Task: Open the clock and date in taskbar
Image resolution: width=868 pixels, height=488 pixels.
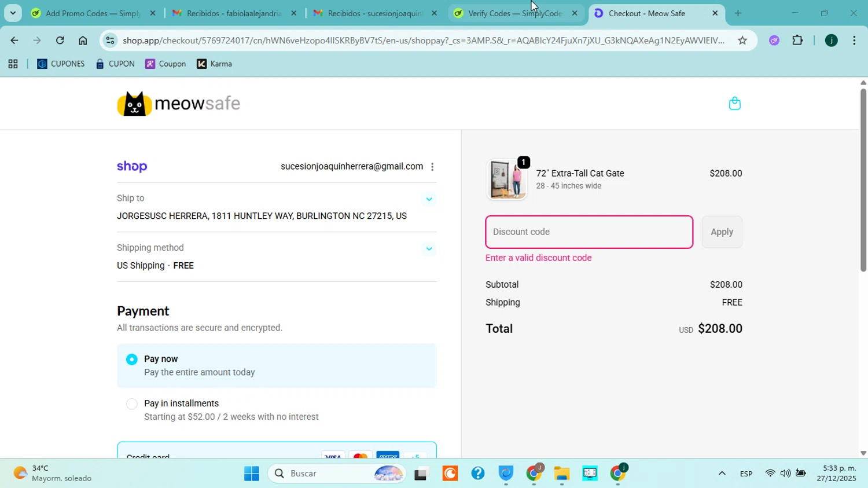Action: click(x=836, y=474)
